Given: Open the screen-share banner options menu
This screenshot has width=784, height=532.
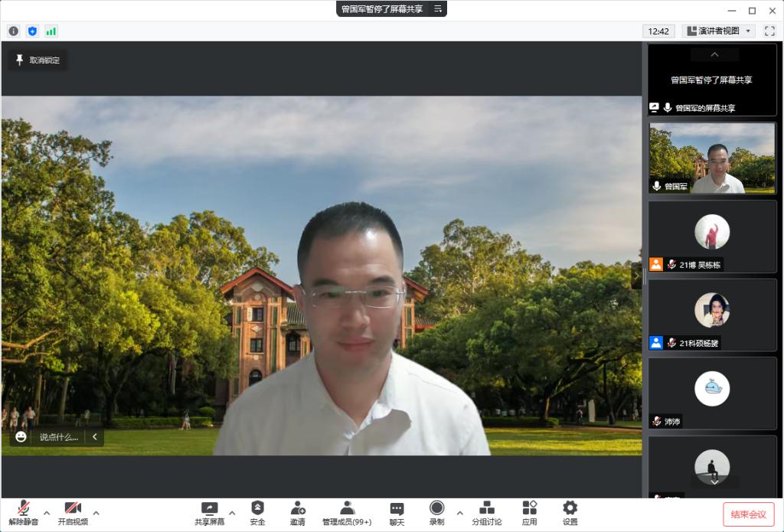Looking at the screenshot, I should [438, 9].
